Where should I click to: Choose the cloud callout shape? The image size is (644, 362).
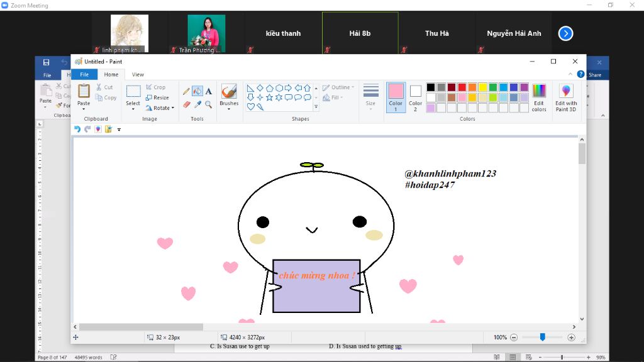coord(307,97)
